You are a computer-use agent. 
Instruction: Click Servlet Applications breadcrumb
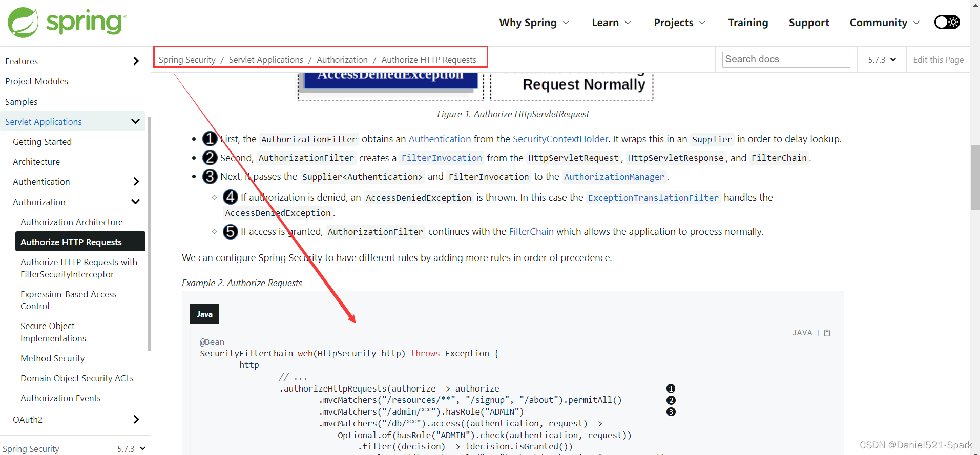coord(266,60)
